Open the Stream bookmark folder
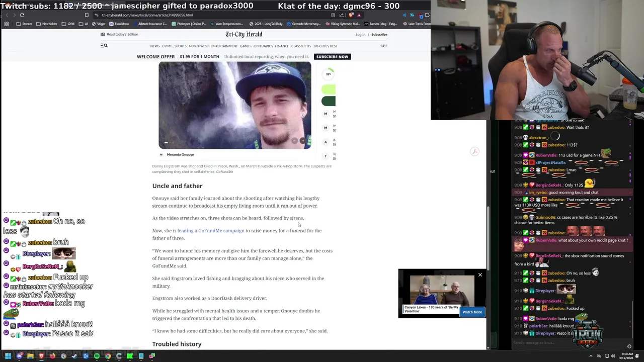This screenshot has height=362, width=644. coord(24,24)
